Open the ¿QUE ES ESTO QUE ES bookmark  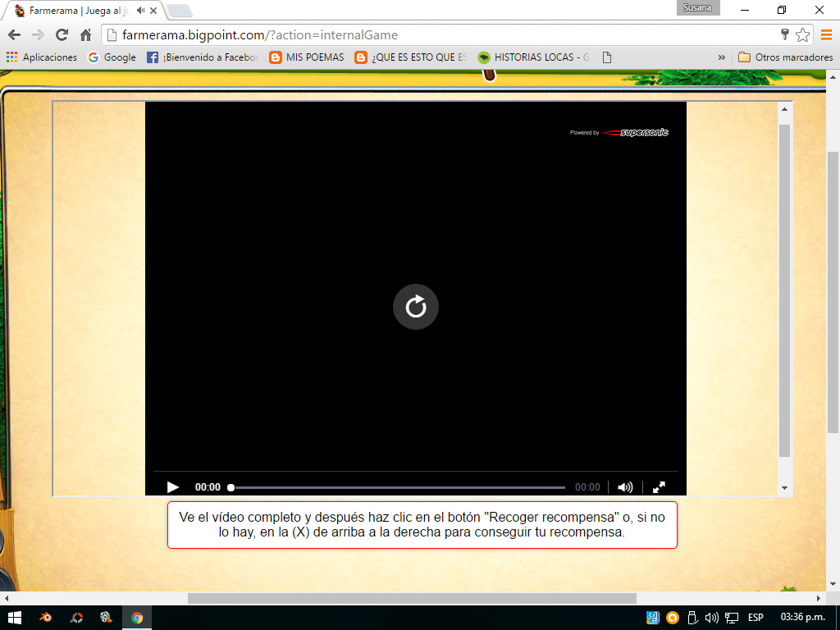411,57
